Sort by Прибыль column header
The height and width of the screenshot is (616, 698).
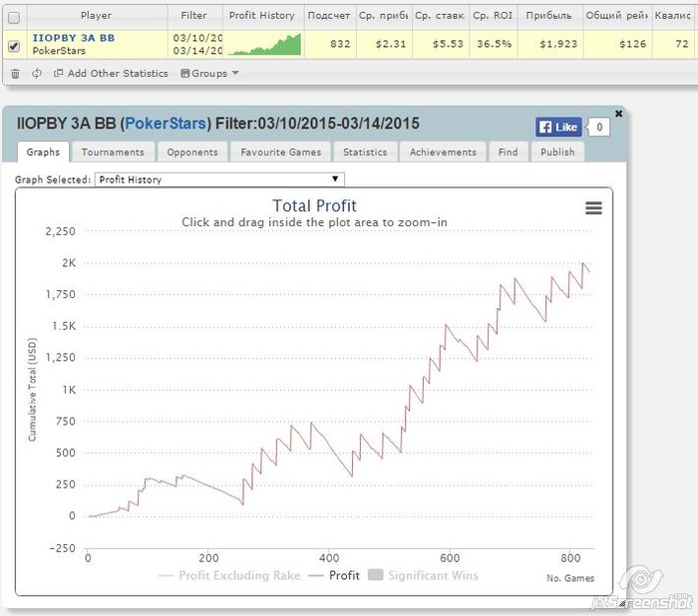coord(549,16)
